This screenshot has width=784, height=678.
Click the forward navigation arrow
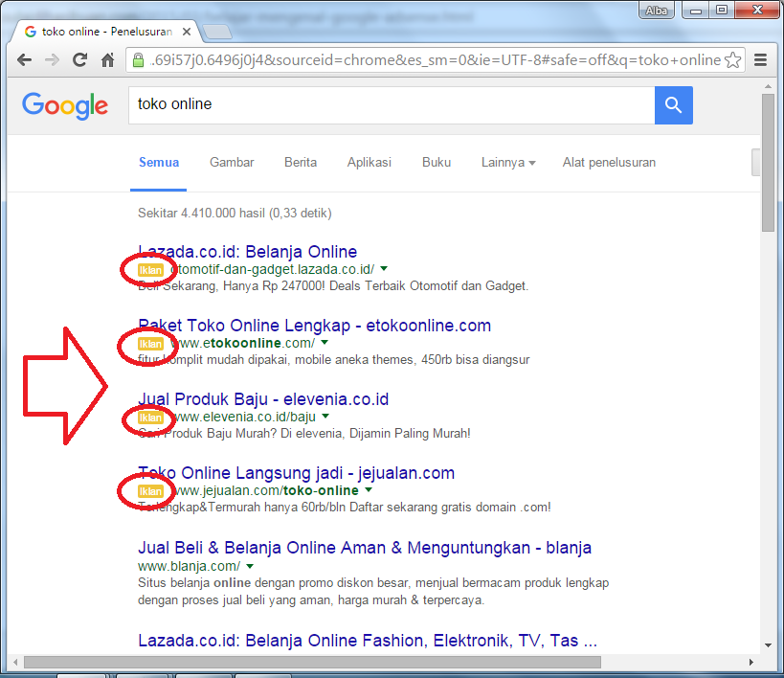coord(52,59)
